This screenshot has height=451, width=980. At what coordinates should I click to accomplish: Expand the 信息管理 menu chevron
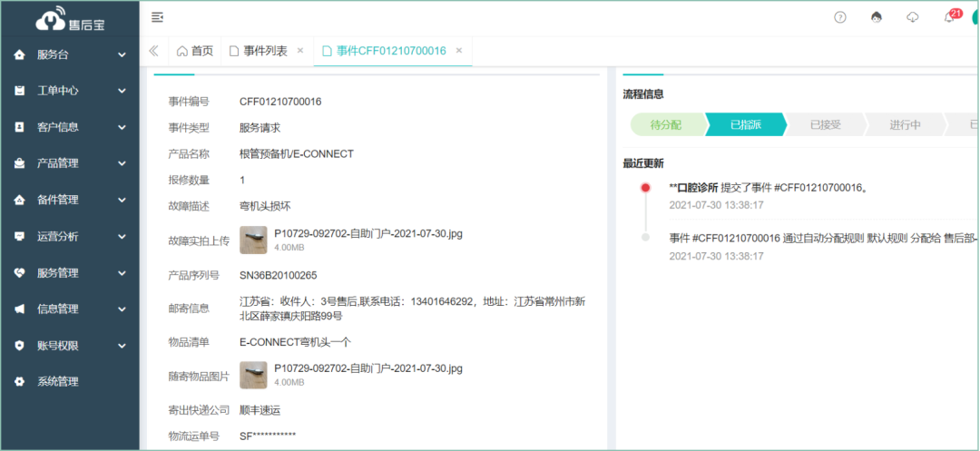tap(122, 309)
